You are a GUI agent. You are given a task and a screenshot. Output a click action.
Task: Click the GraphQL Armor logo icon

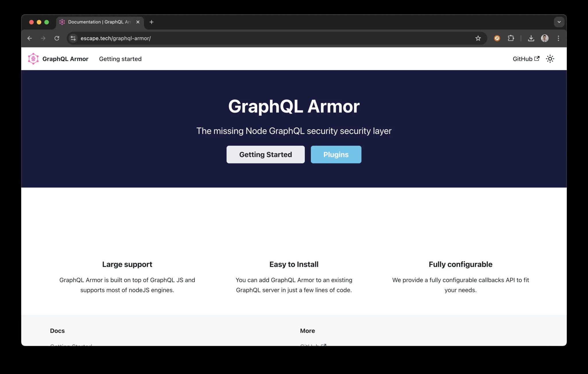pos(33,59)
